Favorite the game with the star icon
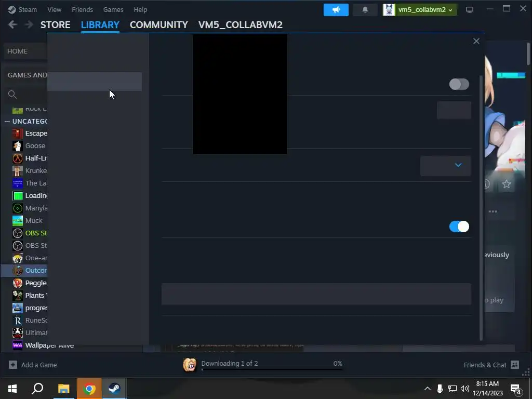 [507, 184]
